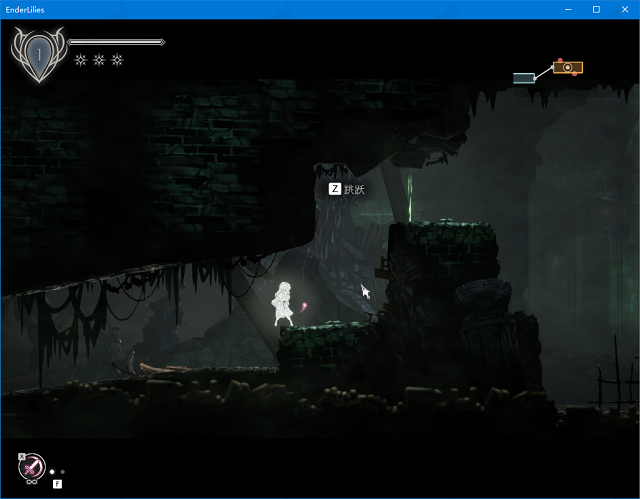The image size is (640, 499).
Task: Click the white health bar
Action: coord(116,42)
